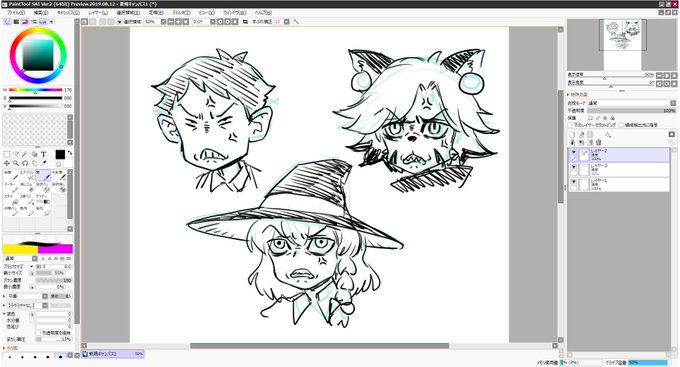The width and height of the screenshot is (680, 367).
Task: Select the Hand pan tool
Action: point(34,163)
